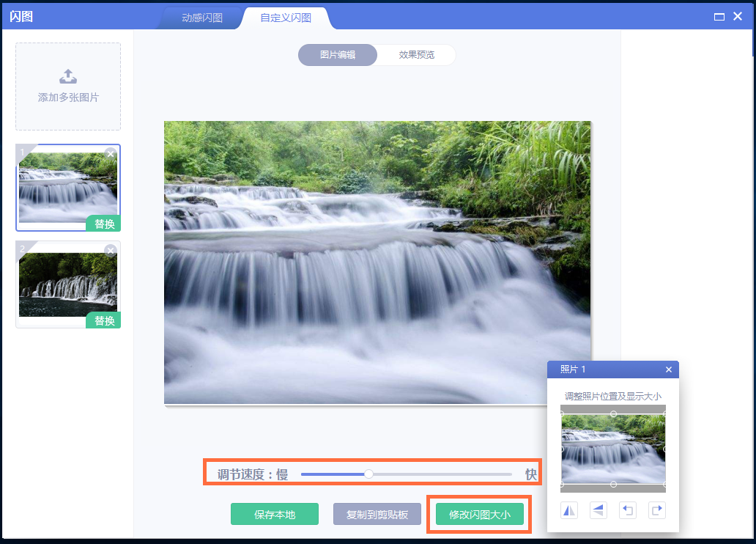The height and width of the screenshot is (544, 756).
Task: Click the top-center crop handle
Action: point(613,414)
